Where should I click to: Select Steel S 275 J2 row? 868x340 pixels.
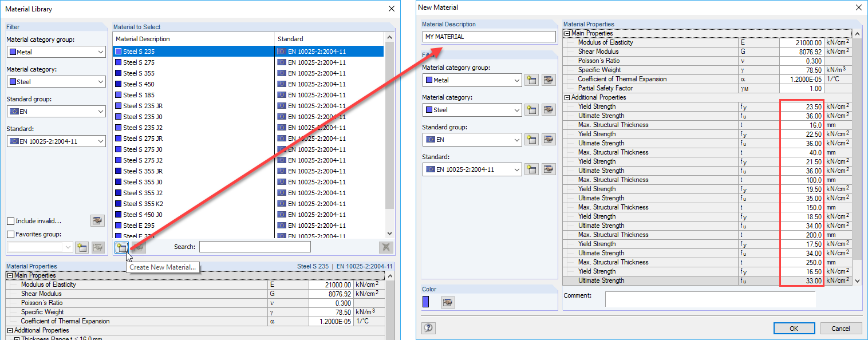[x=248, y=160]
